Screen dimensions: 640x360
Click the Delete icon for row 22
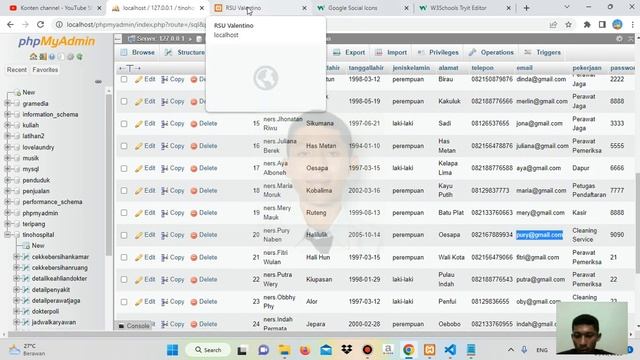[x=194, y=280]
